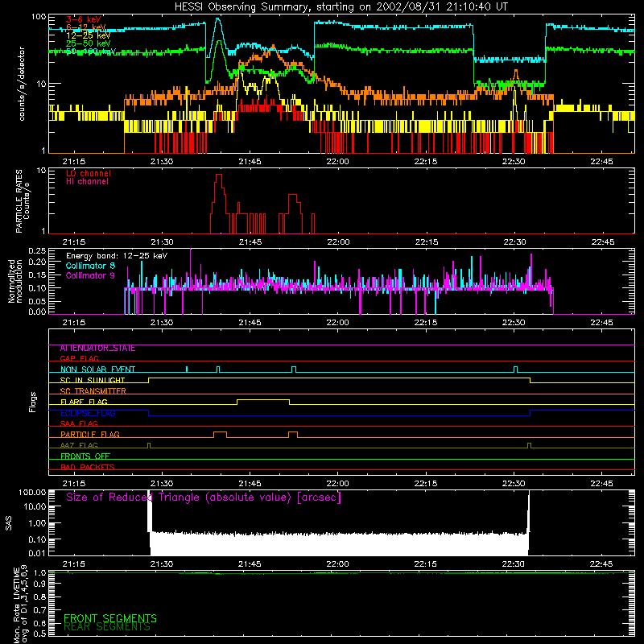This screenshot has height=644, width=644.
Task: Click the counts/s/detector y-axis label
Action: click(x=22, y=84)
